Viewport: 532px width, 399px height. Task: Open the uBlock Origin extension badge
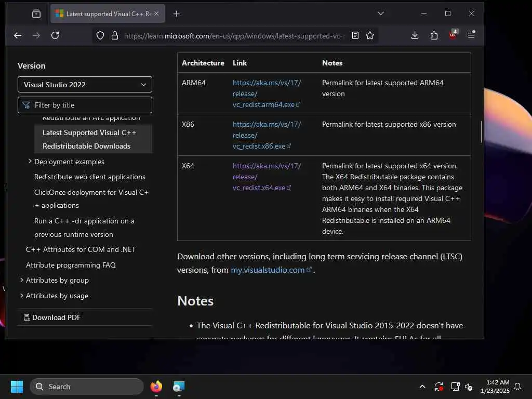pos(453,35)
